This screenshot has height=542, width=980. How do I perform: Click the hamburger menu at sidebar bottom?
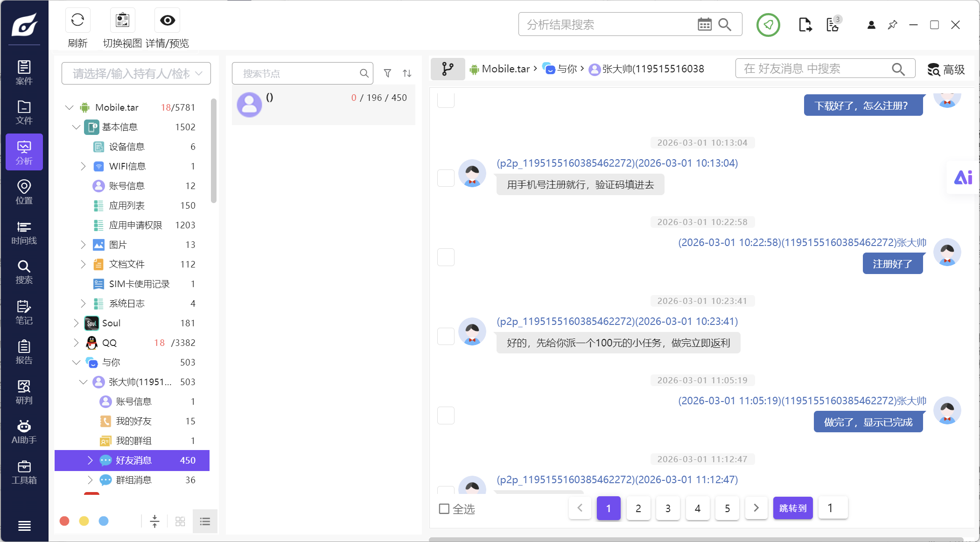pyautogui.click(x=24, y=526)
